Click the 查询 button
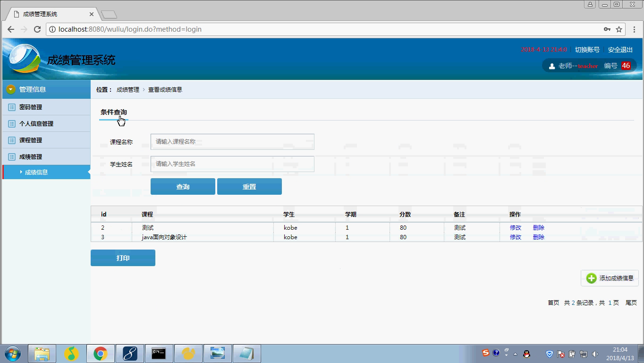Viewport: 644px width, 363px height. coord(183,187)
